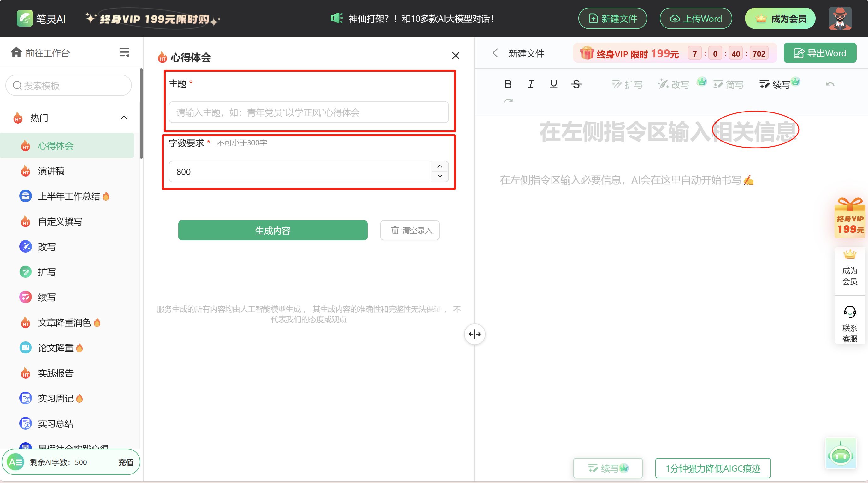Increase word count with up stepper
This screenshot has width=868, height=483.
tap(440, 166)
